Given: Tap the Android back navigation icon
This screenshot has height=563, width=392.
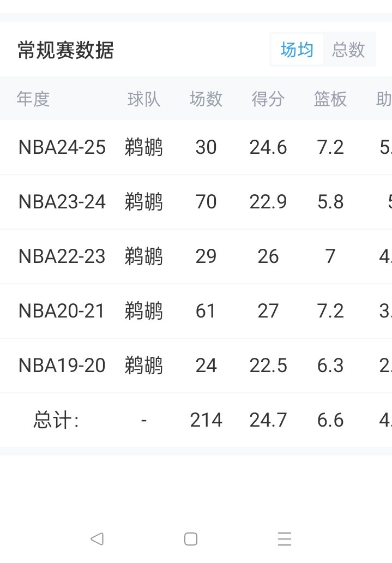Looking at the screenshot, I should [x=97, y=539].
